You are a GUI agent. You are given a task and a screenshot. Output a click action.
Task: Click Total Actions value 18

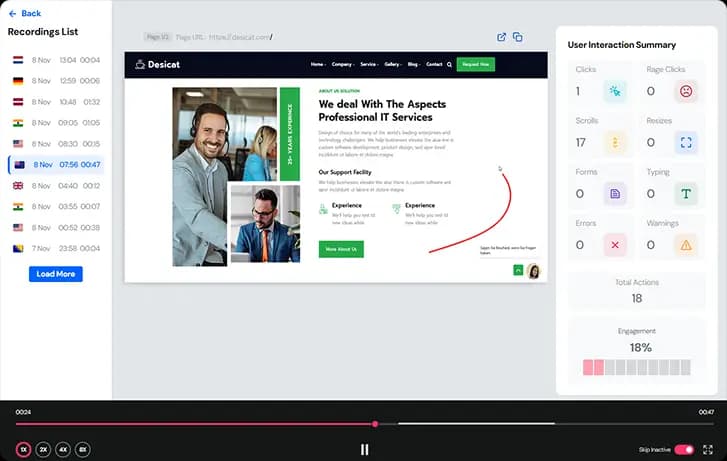[x=637, y=298]
